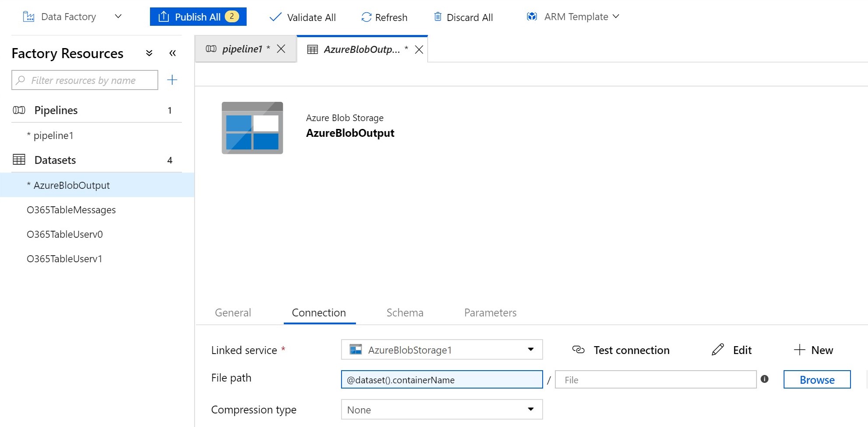Open ARM Template dropdown
This screenshot has height=427, width=868.
573,17
